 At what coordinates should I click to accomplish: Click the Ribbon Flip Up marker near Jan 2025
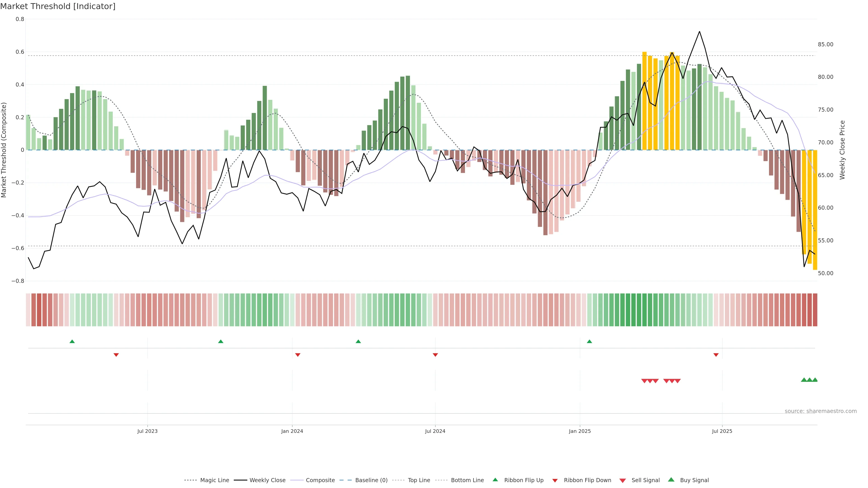589,342
